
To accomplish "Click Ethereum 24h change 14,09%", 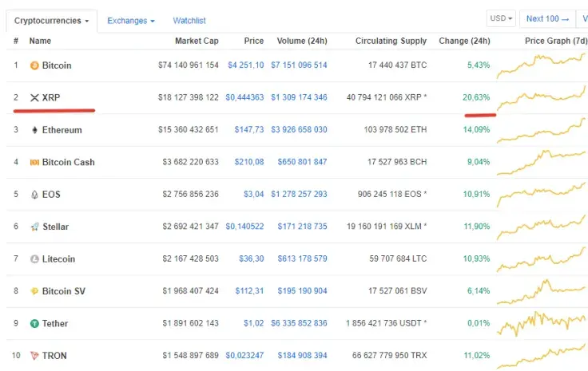I will (476, 129).
